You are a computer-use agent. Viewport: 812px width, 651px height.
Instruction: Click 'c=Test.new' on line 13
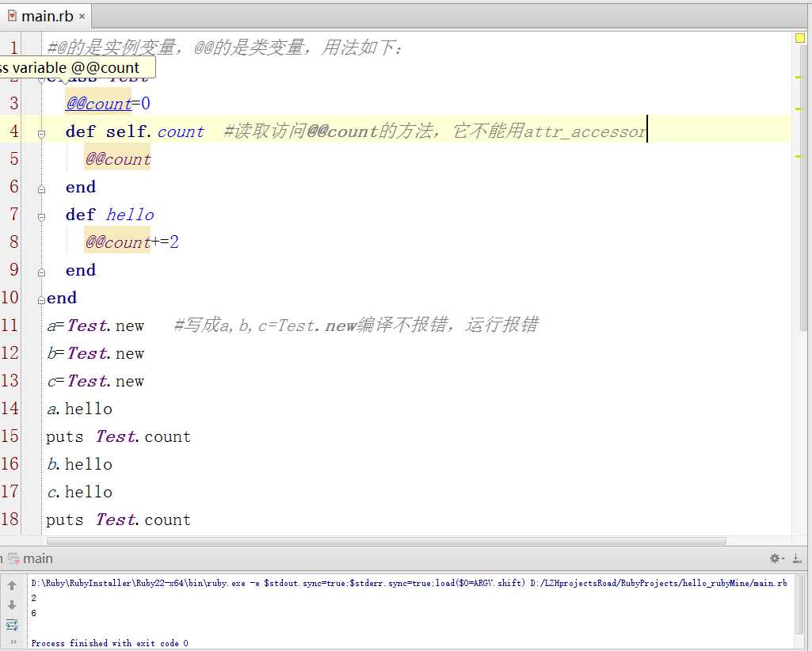click(96, 381)
